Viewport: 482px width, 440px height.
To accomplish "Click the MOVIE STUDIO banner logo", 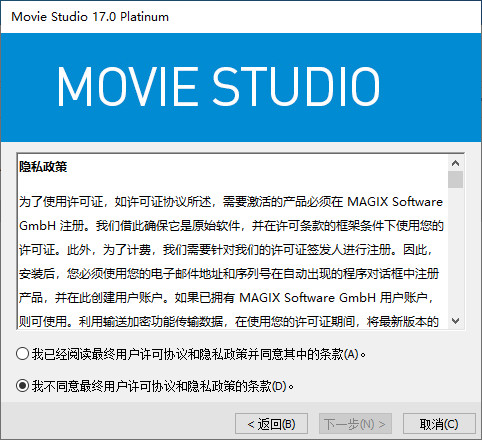I will point(219,86).
